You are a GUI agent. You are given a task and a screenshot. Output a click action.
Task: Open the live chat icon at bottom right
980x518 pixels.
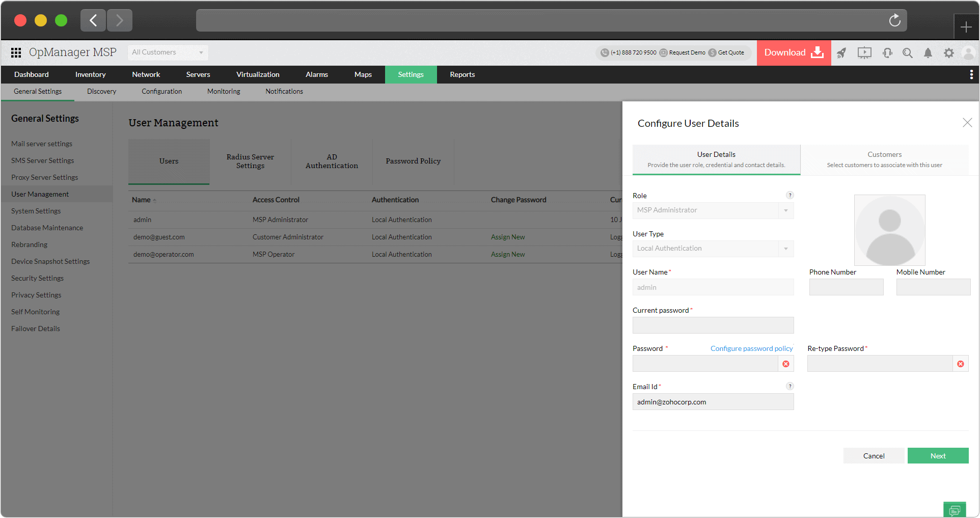click(955, 510)
